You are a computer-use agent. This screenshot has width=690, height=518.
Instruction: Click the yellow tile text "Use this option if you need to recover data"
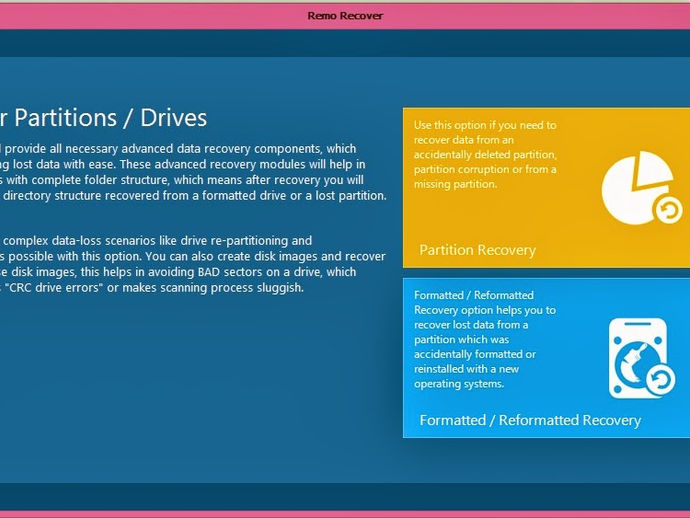tap(485, 154)
